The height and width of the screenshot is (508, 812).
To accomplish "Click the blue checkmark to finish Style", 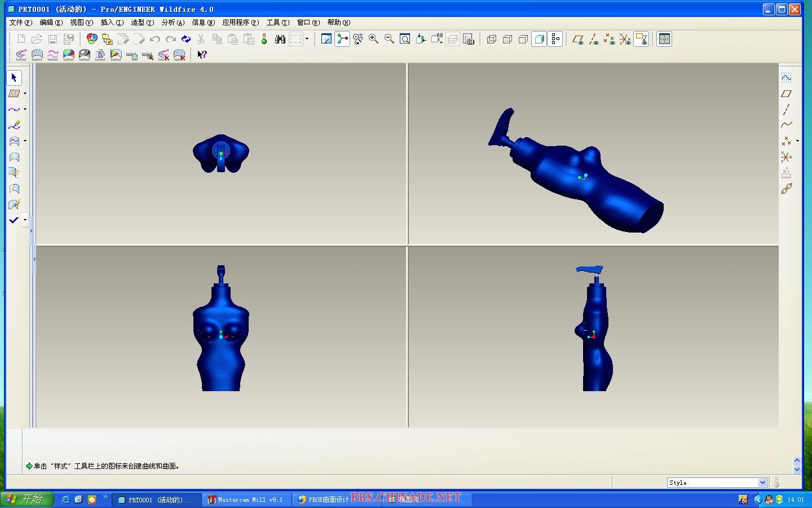I will tap(14, 220).
